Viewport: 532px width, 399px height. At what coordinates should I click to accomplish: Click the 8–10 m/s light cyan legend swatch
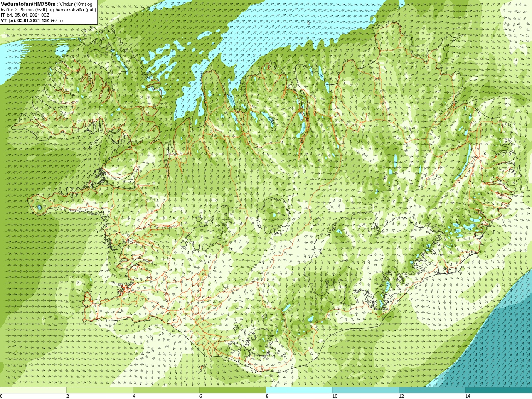(x=299, y=390)
